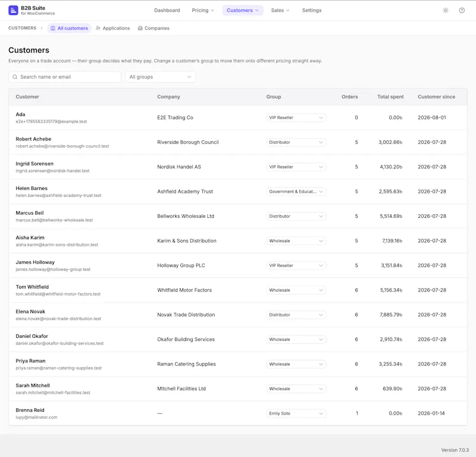Click the date 2026-01-14
The height and width of the screenshot is (457, 476).
[x=431, y=414]
